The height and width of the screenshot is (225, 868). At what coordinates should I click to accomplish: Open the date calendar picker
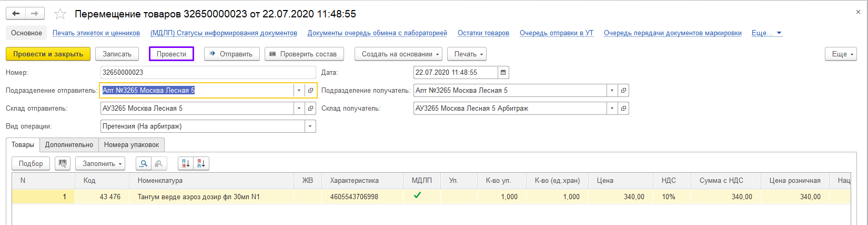pos(503,73)
